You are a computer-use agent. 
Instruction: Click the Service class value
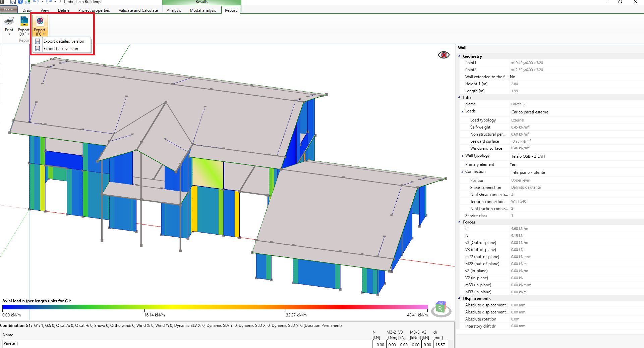point(512,215)
